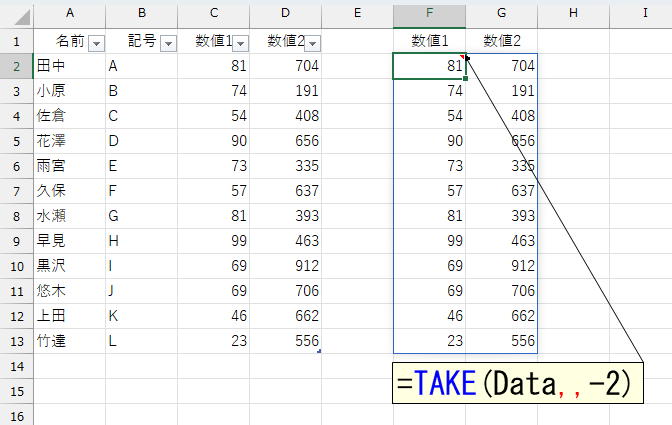Click cell containing 上田

coord(69,316)
